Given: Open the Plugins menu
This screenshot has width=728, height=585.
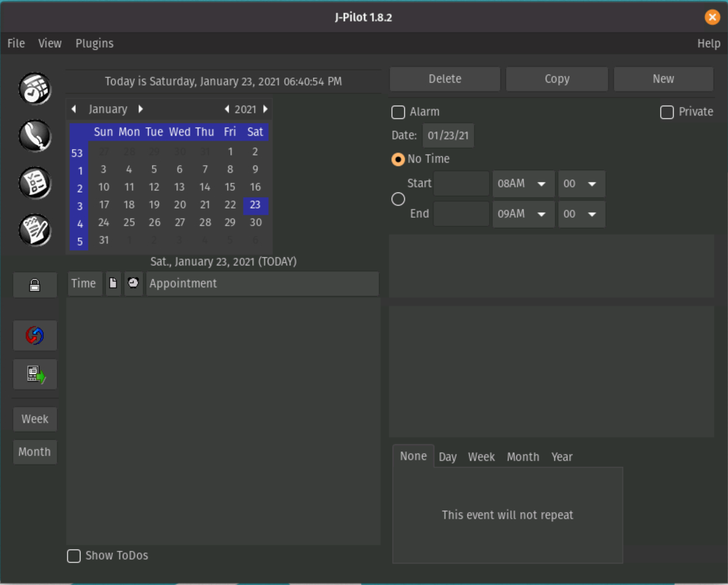Looking at the screenshot, I should click(94, 43).
